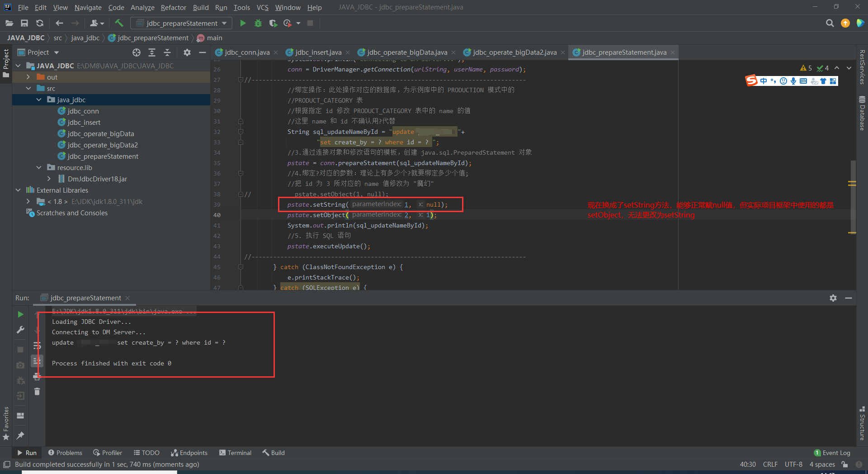The width and height of the screenshot is (868, 474).
Task: Hide Run tool window minus icon
Action: 849,298
